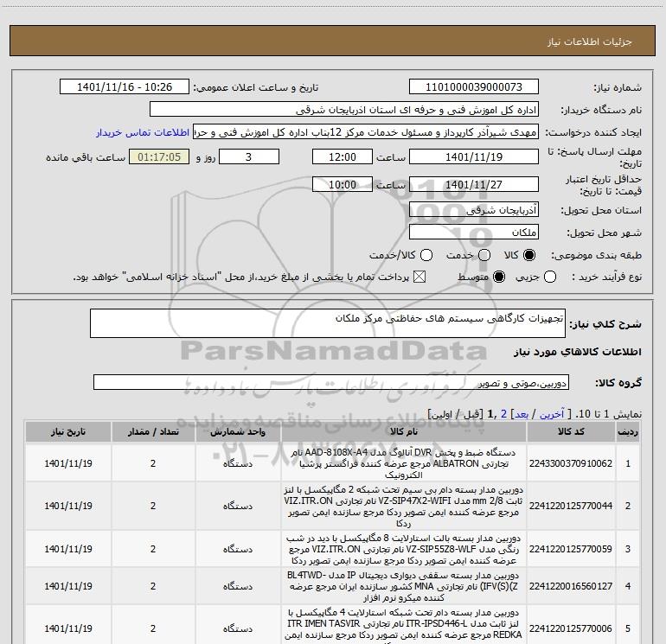Viewport: 666px width, 644px height.
Task: Click the price validity time 10:00 field
Action: (343, 184)
